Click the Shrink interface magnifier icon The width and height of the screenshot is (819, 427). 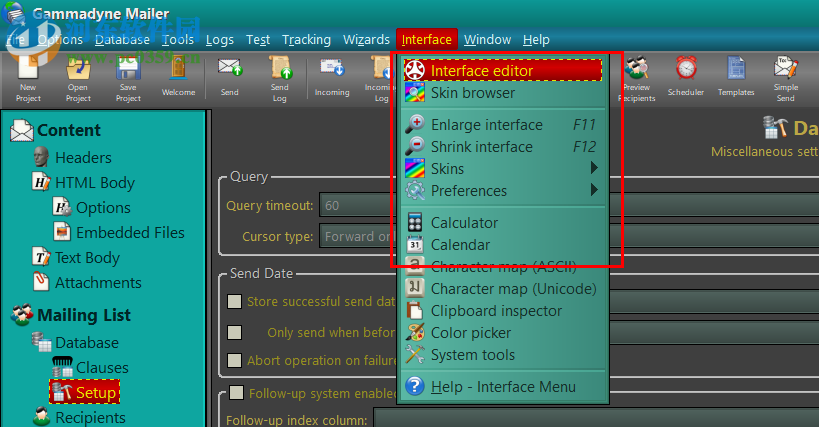pos(415,147)
